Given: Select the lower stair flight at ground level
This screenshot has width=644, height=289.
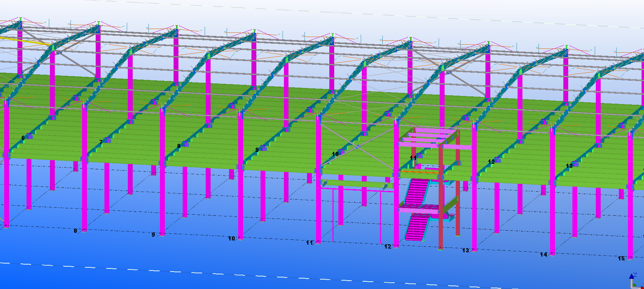Looking at the screenshot, I should (x=417, y=227).
